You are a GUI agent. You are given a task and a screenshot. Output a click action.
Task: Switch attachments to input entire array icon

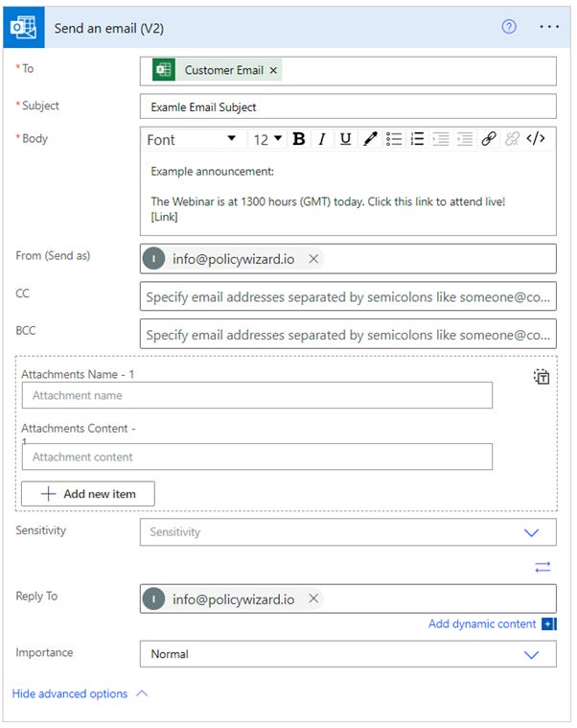click(543, 378)
